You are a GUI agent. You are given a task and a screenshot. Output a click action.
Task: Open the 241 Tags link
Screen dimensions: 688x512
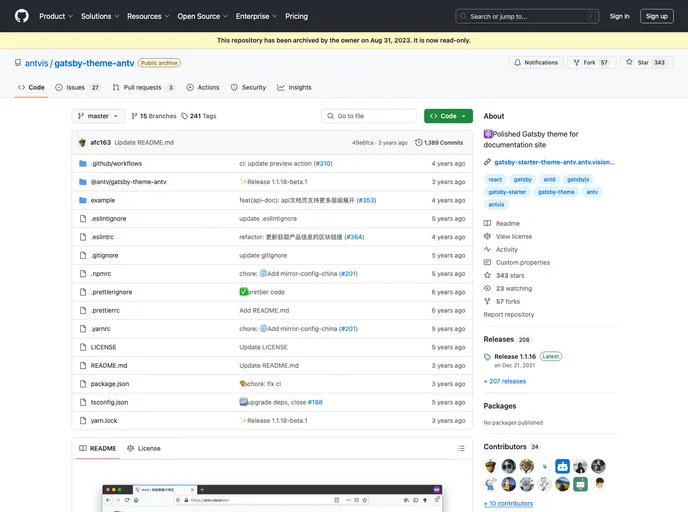point(198,116)
